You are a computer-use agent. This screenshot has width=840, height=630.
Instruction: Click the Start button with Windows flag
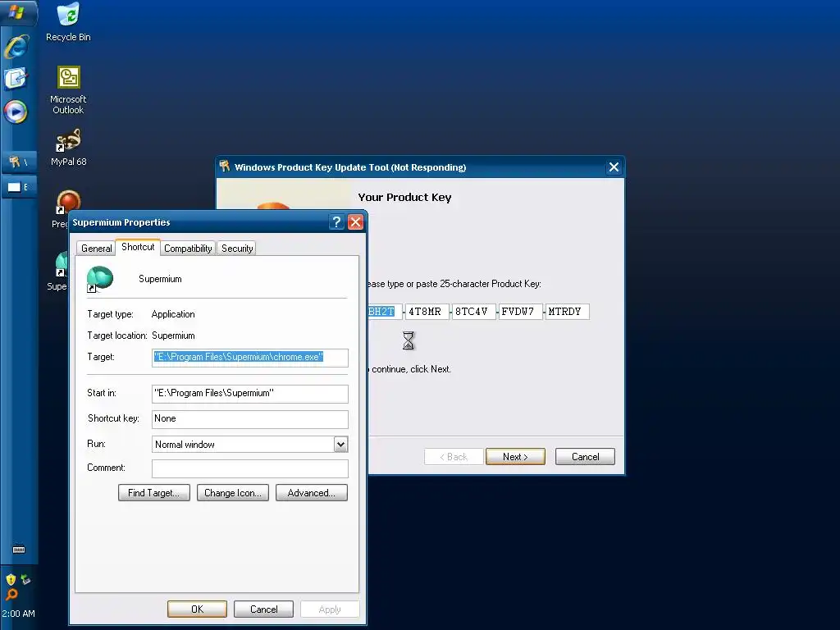18,11
